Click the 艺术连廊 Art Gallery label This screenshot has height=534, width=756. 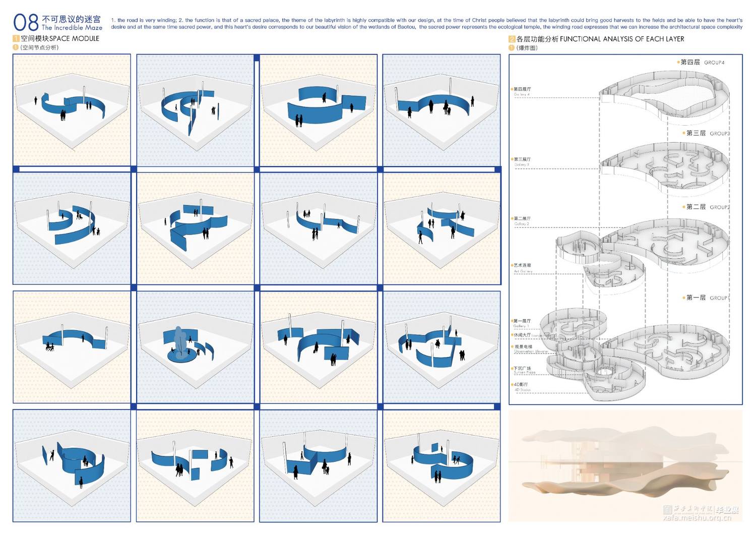tap(523, 267)
